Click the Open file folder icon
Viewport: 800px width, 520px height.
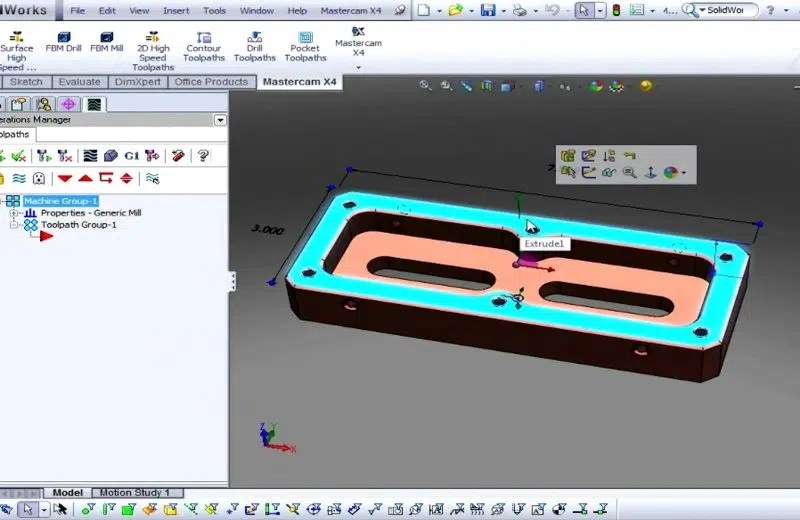coord(455,10)
